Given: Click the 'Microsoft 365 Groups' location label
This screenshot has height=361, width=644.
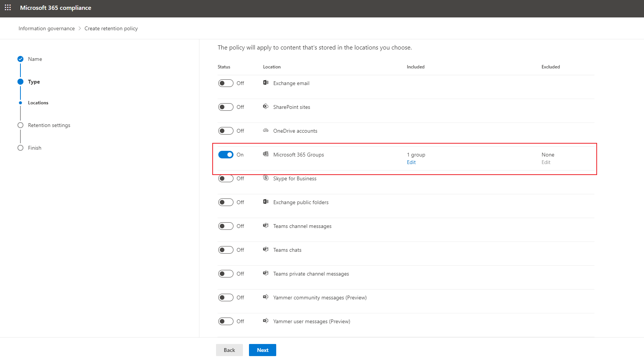Looking at the screenshot, I should [x=299, y=155].
